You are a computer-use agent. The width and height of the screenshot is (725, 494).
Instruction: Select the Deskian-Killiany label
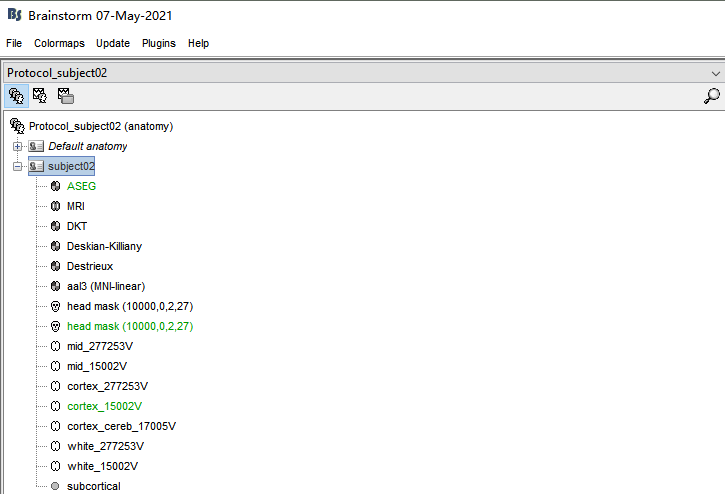click(104, 246)
